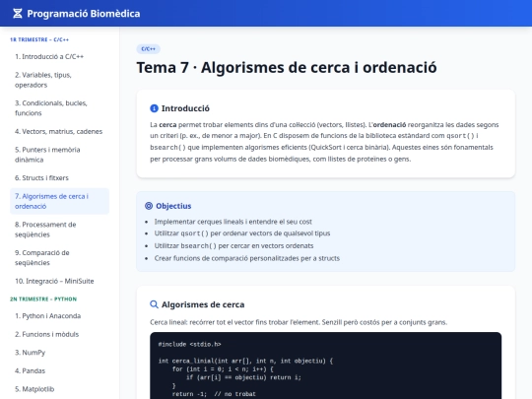This screenshot has width=532, height=399.
Task: Click the 'int cerca_linial' function signature line
Action: pyautogui.click(x=245, y=361)
